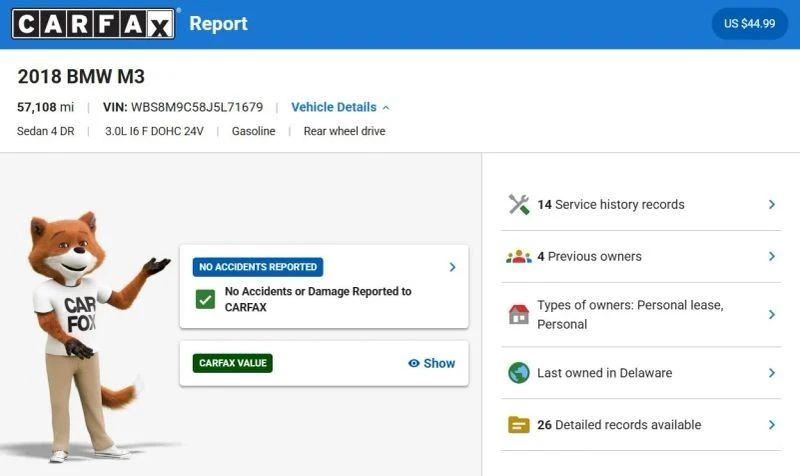This screenshot has width=800, height=476.
Task: Click the CARFAX VALUE badge
Action: pos(233,363)
